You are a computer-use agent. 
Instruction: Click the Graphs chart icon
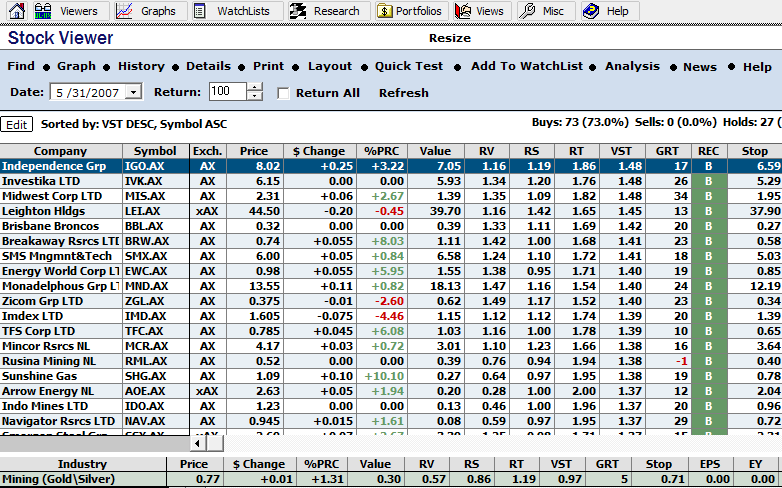(x=124, y=11)
